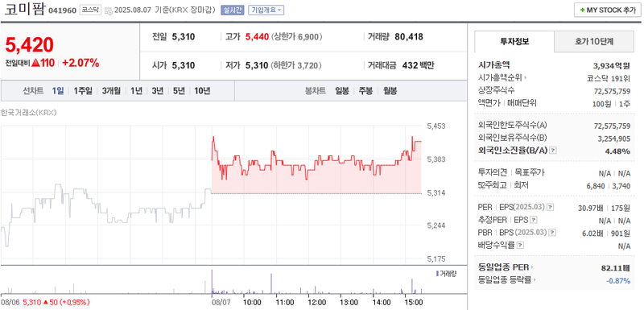Switch to the 투자정보 tab

click(514, 41)
